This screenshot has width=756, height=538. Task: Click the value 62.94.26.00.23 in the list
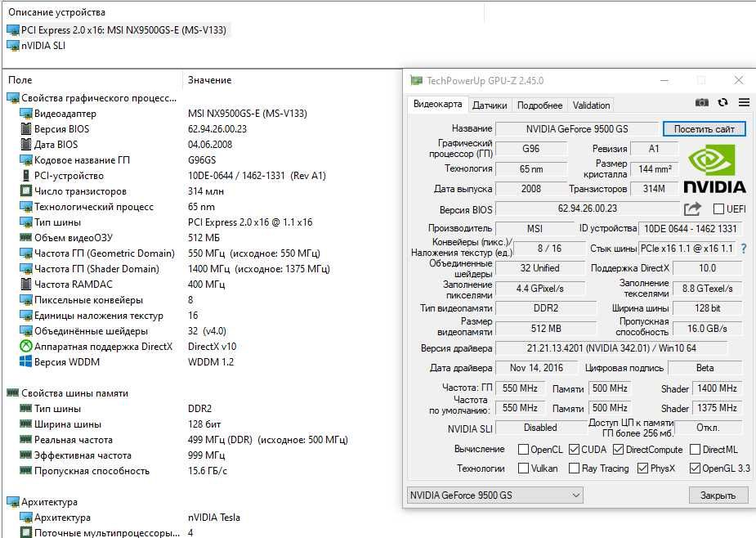point(217,129)
